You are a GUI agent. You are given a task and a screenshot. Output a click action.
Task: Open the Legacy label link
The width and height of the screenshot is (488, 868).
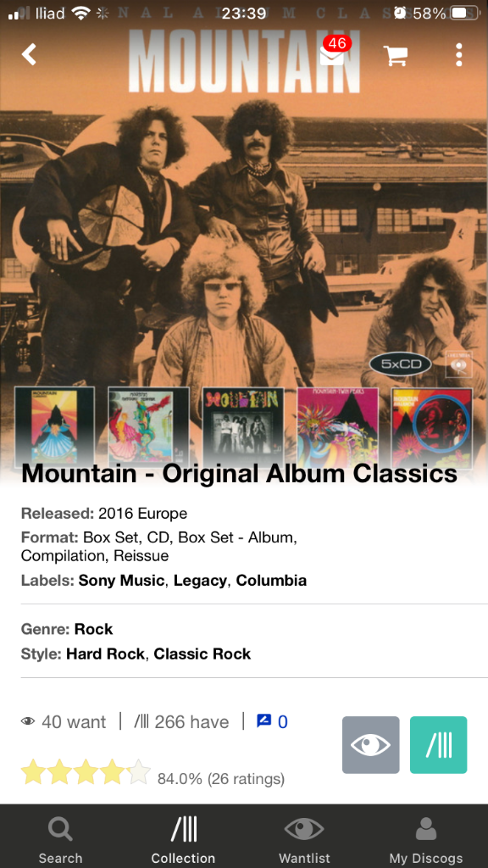(x=200, y=580)
